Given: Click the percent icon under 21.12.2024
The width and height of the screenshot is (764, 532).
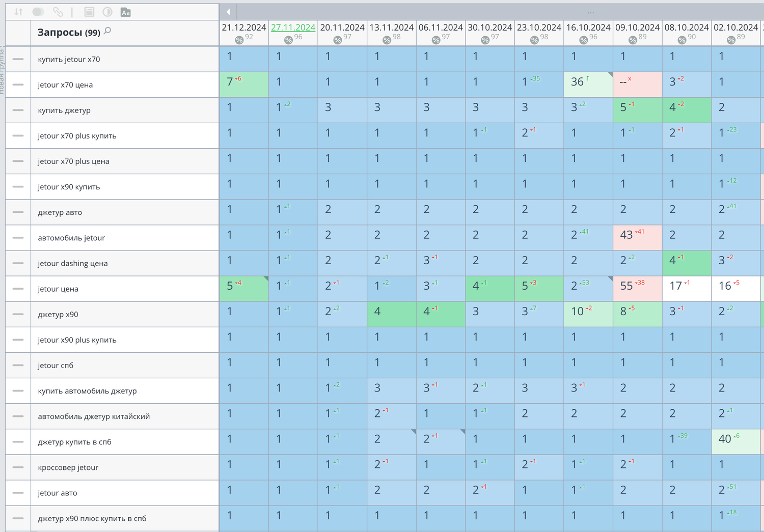Looking at the screenshot, I should 239,40.
